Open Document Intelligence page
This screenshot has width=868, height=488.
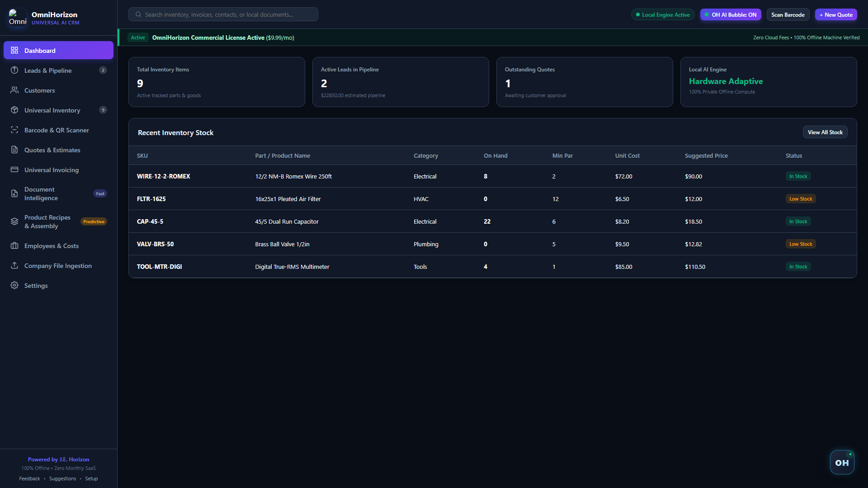58,193
